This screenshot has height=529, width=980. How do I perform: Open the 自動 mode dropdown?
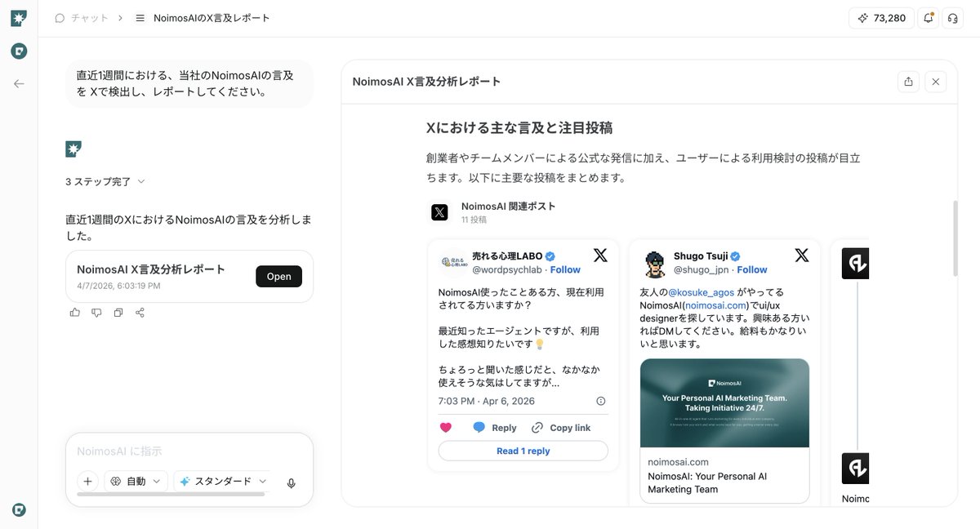[135, 482]
